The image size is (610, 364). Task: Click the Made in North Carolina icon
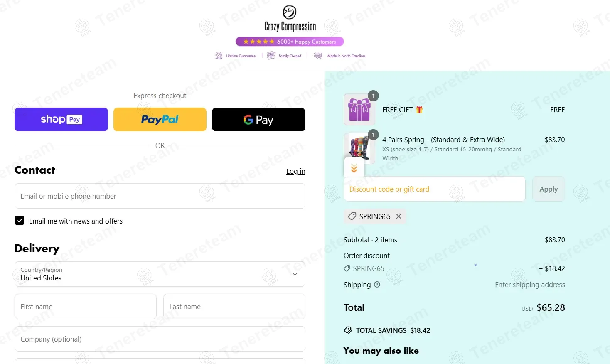pos(318,55)
